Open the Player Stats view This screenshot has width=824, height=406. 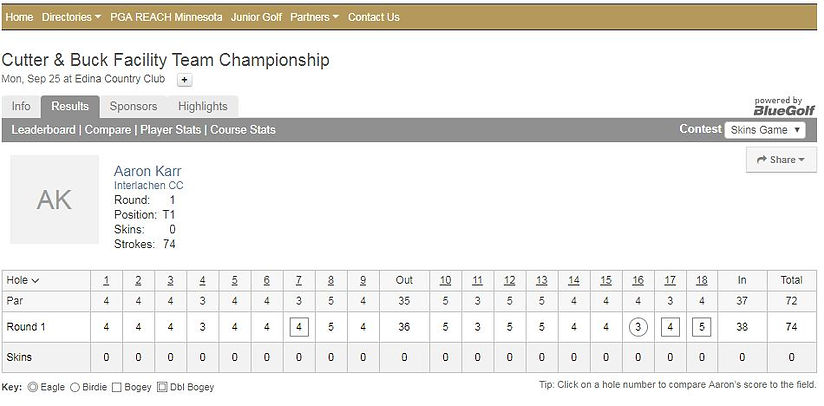[171, 130]
